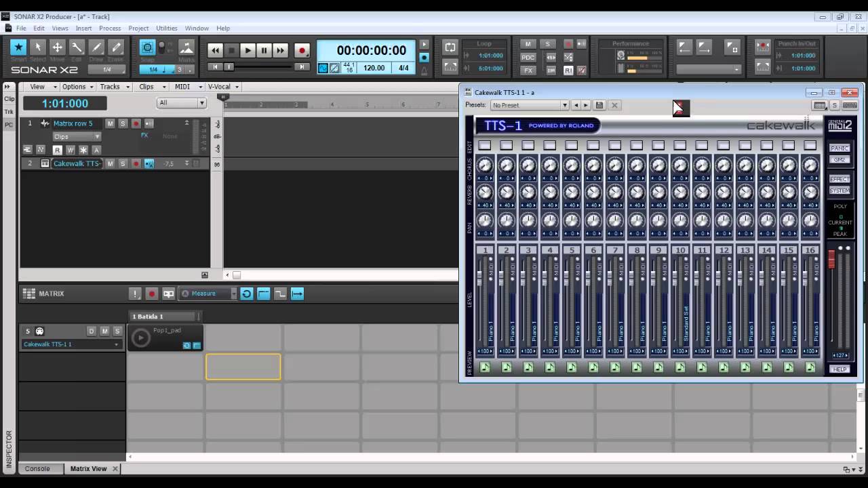Click the Play transport button
This screenshot has width=868, height=488.
pyautogui.click(x=248, y=51)
